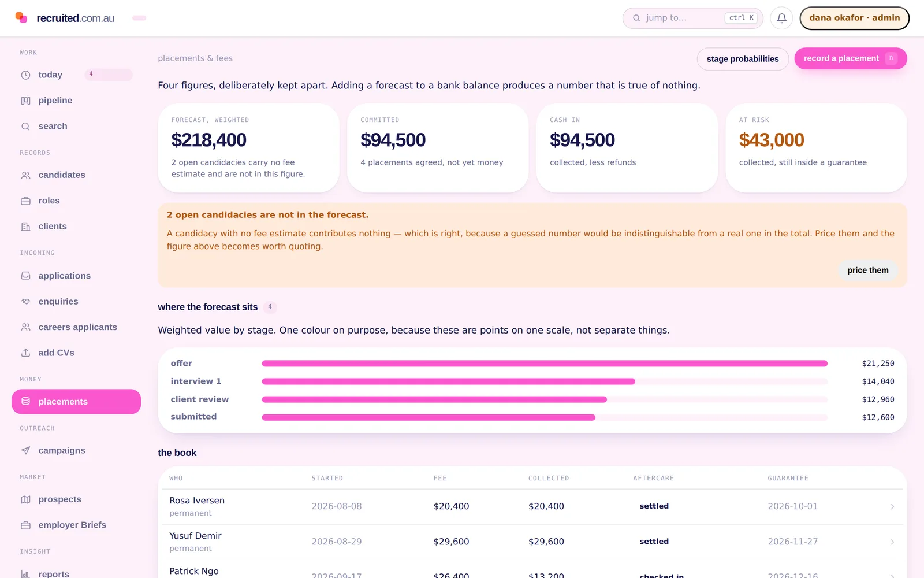924x578 pixels.
Task: Click the interview 1 stage progress bar
Action: point(545,381)
